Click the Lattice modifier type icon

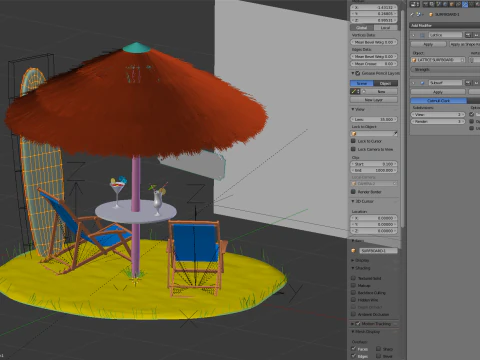tap(422, 35)
